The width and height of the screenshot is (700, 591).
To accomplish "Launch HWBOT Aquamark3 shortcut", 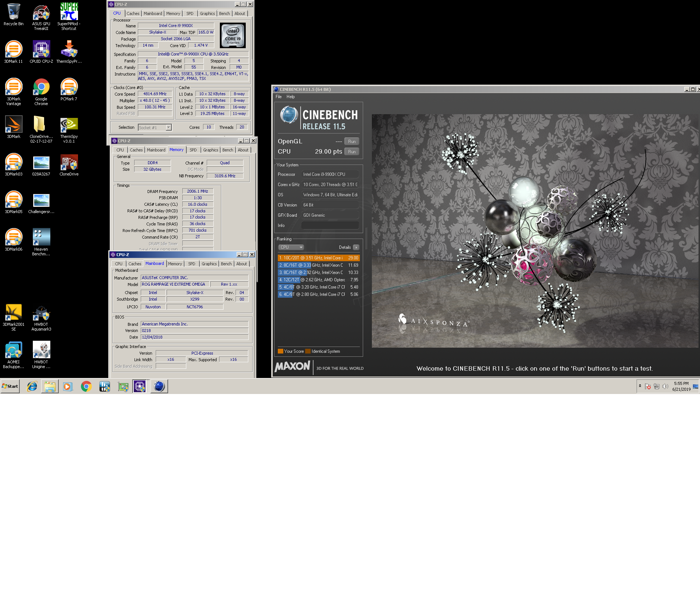I will (41, 317).
